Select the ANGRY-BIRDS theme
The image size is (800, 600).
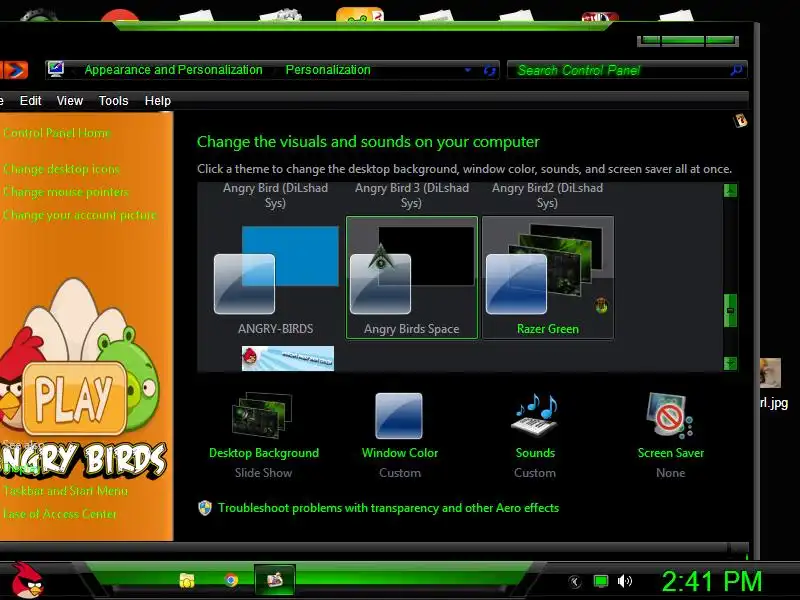point(276,278)
